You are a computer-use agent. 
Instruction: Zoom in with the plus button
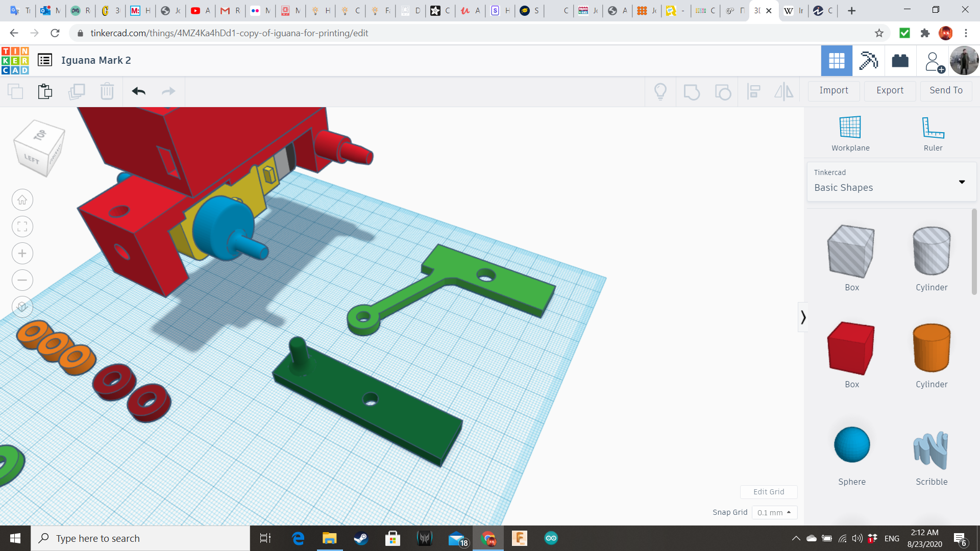tap(22, 254)
